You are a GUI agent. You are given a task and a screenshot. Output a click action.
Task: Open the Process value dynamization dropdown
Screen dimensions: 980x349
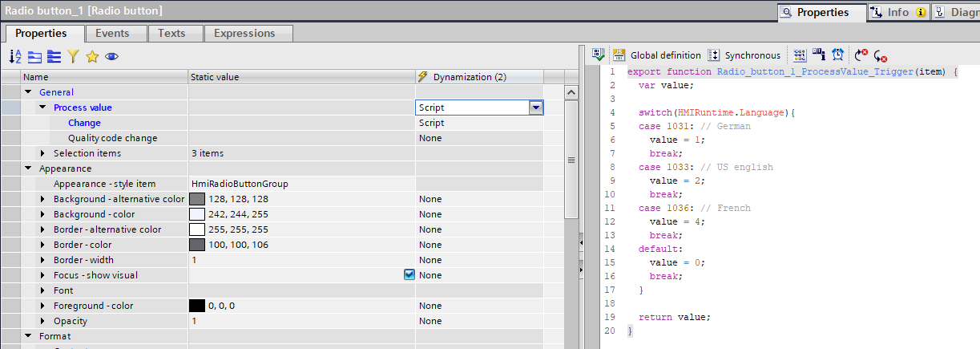(536, 108)
